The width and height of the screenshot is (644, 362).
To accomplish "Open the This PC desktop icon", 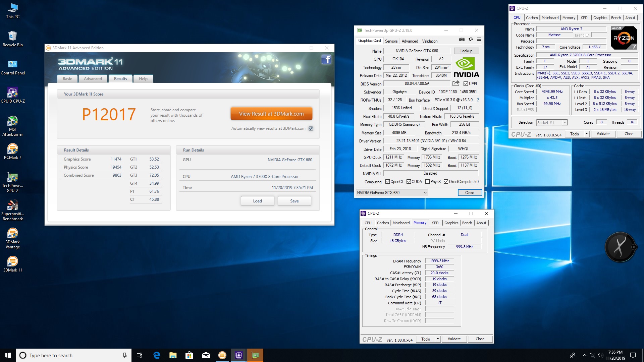I will coord(13,11).
